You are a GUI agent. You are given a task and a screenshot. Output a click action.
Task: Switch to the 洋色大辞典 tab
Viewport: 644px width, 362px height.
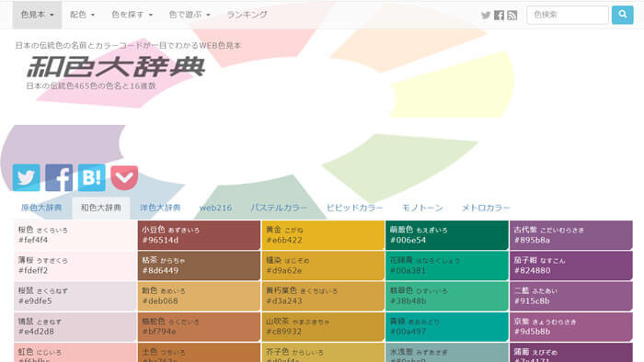point(160,208)
